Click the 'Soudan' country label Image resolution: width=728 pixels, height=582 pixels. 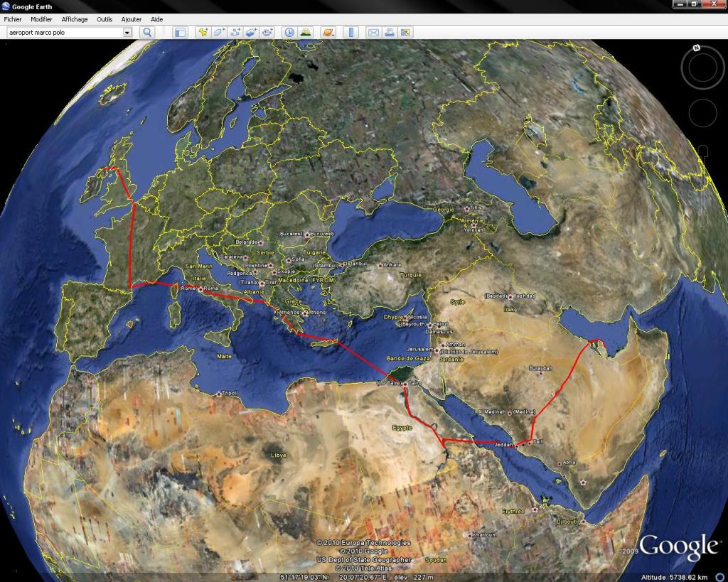coord(436,560)
